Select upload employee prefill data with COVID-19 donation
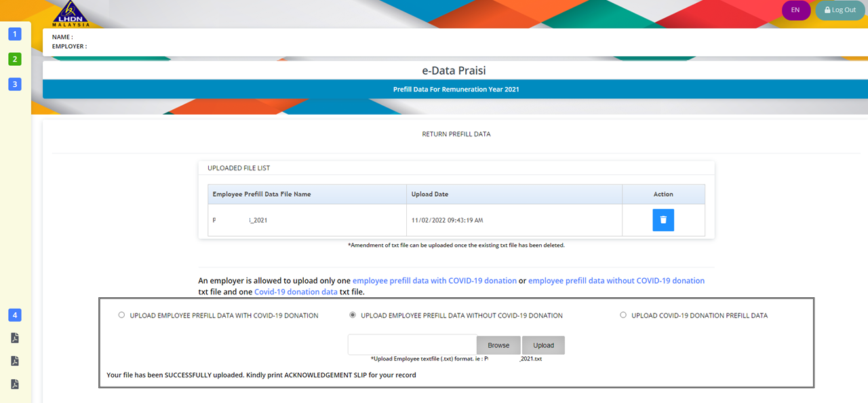 click(x=121, y=315)
